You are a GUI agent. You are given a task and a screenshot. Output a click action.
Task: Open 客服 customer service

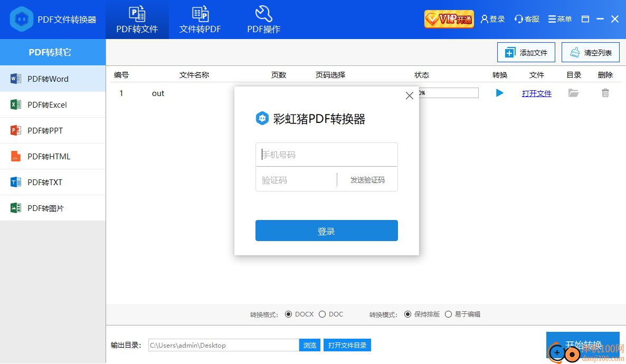click(527, 19)
